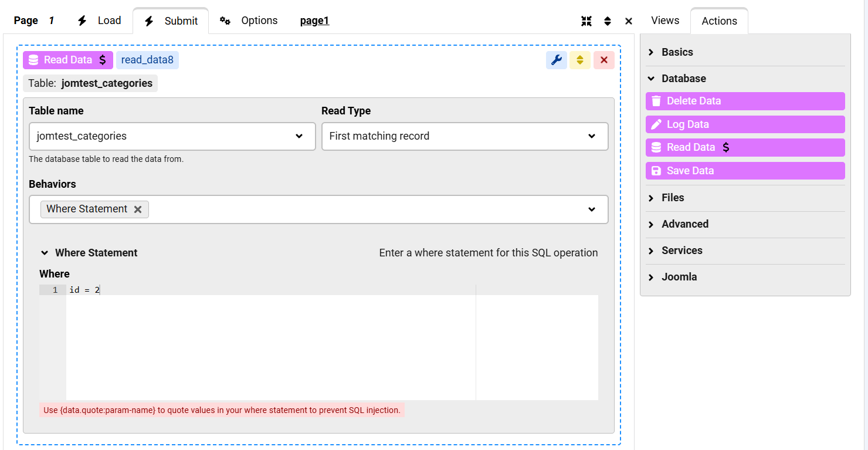Click the 'id = 2' code text
The height and width of the screenshot is (450, 868).
(84, 290)
